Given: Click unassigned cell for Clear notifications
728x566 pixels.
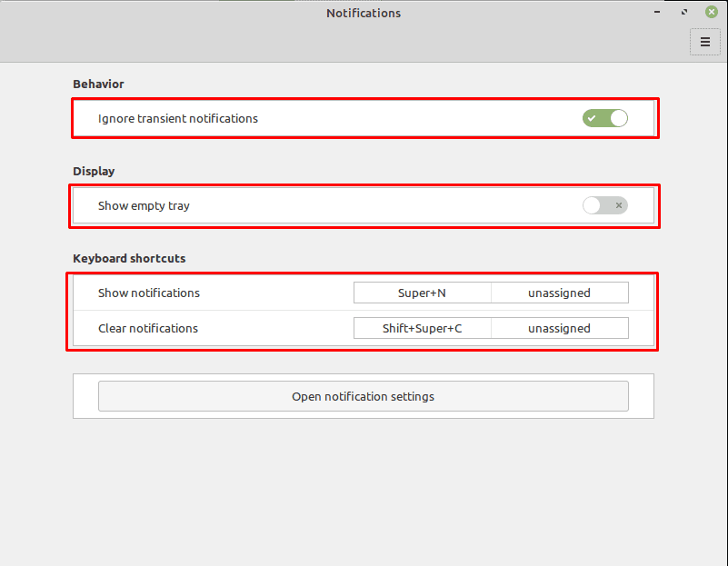Looking at the screenshot, I should click(560, 328).
